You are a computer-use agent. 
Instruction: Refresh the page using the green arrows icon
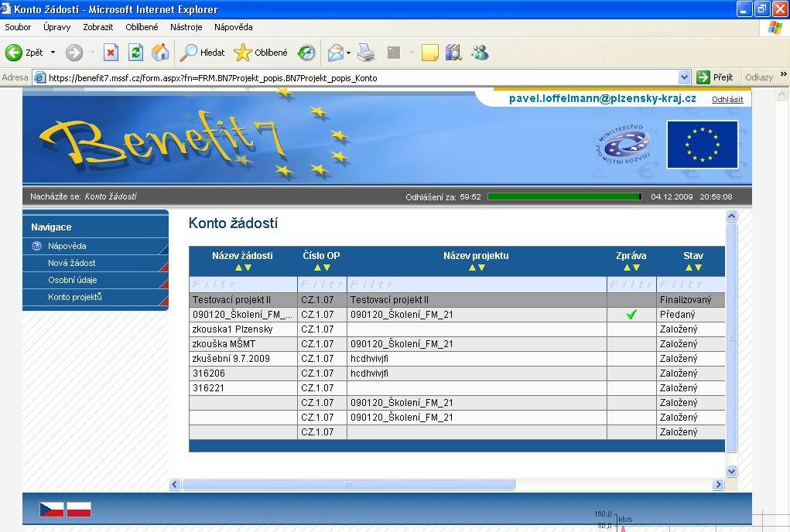click(135, 53)
